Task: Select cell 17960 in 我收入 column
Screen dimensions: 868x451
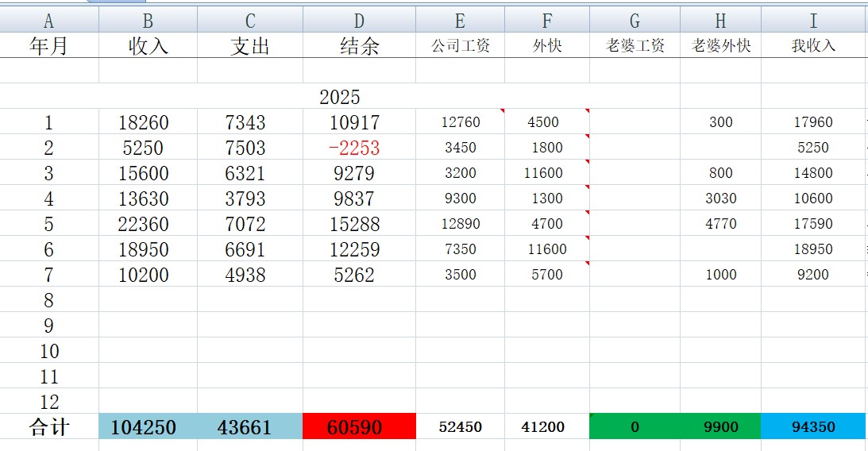Action: pos(813,121)
